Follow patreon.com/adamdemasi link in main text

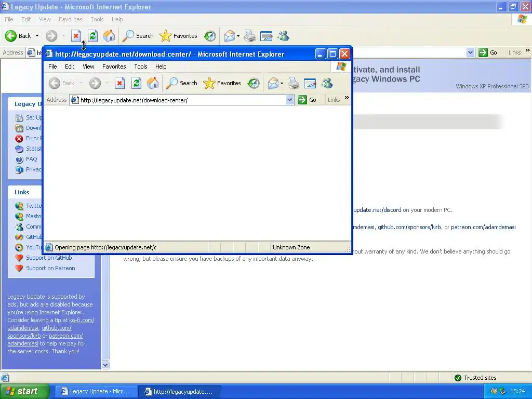tap(483, 227)
